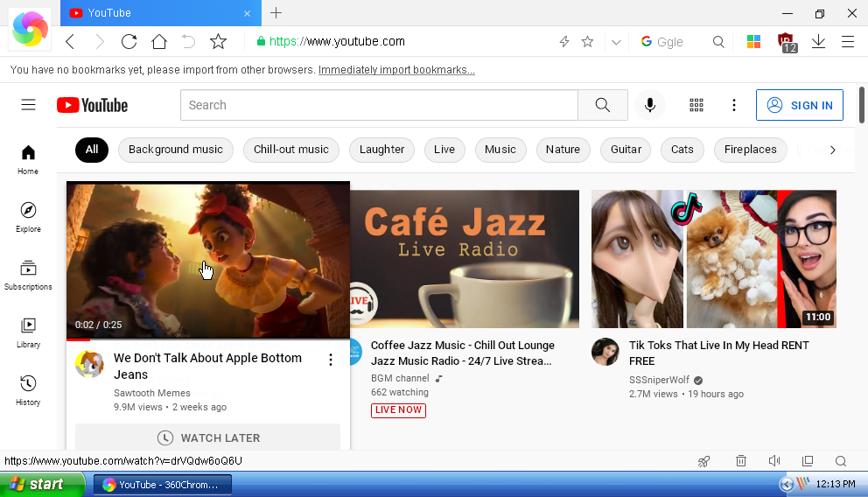Select the Laughter chip

(381, 150)
